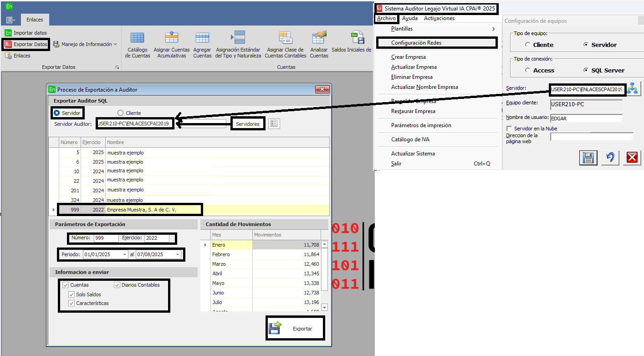
Task: Click Agregar Cuentas ribbon icon
Action: pos(202,45)
